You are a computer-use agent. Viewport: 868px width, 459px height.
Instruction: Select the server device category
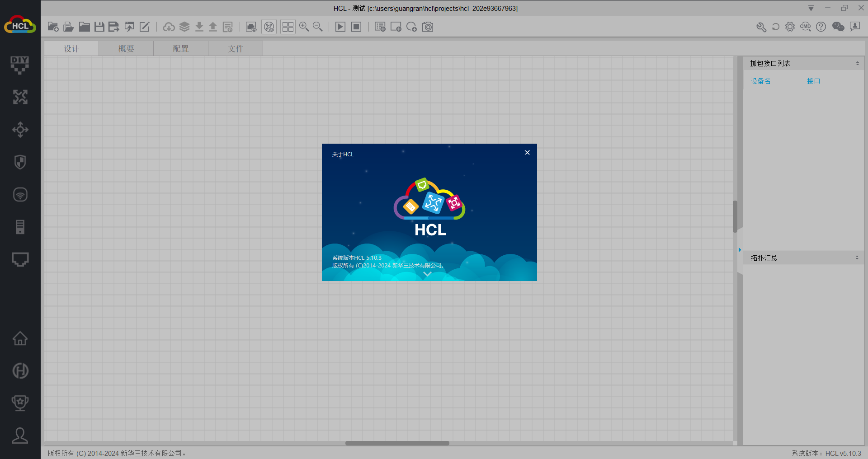[x=20, y=227]
